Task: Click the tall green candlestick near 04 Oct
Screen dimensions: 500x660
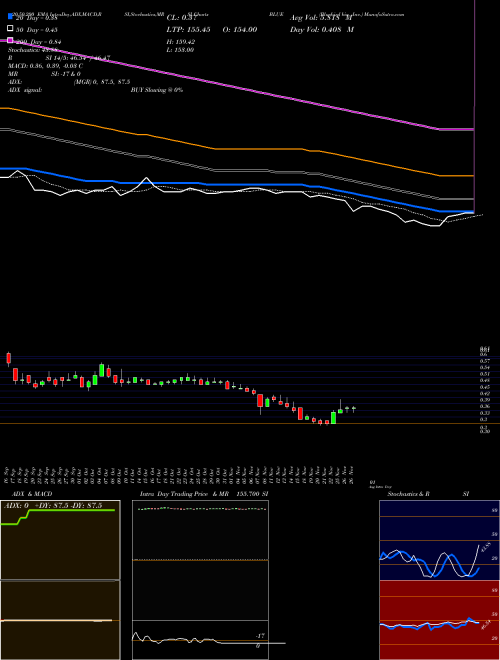Action: tap(101, 370)
